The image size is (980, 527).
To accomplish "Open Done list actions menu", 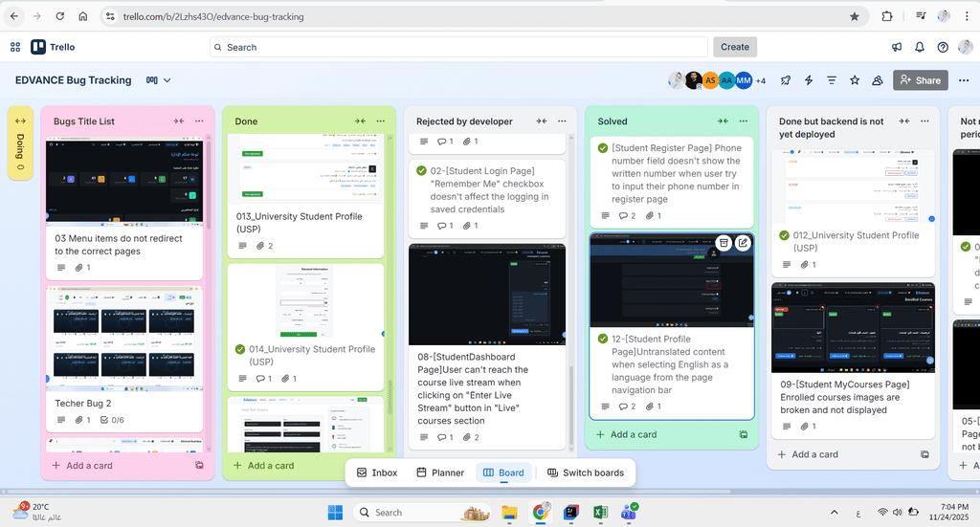I will tap(381, 121).
